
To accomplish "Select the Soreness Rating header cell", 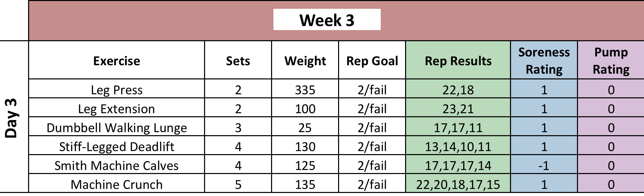I will coord(544,61).
